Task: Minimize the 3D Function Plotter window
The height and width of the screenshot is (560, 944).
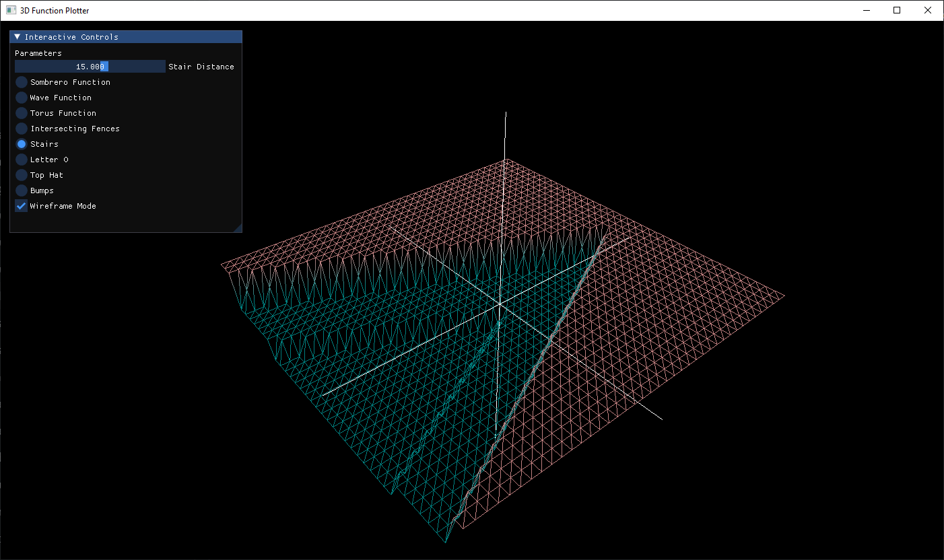Action: 866,10
